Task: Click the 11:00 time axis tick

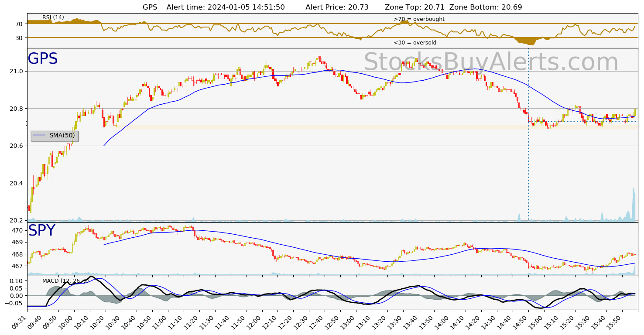Action: click(x=160, y=323)
